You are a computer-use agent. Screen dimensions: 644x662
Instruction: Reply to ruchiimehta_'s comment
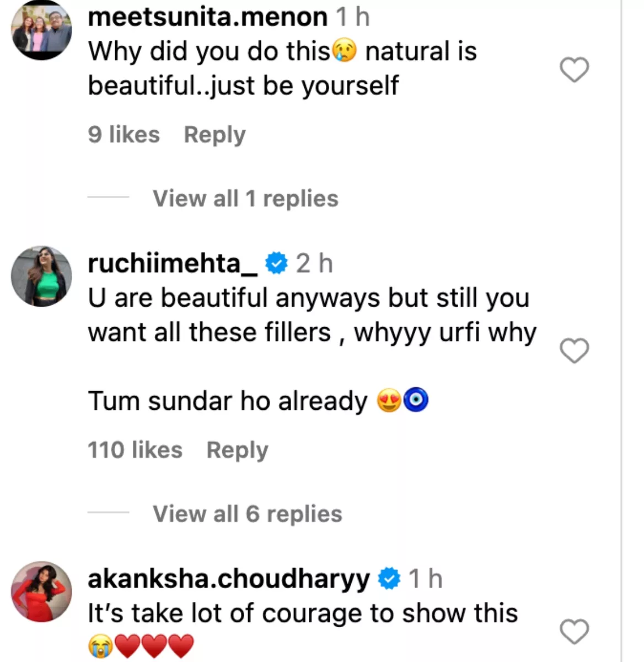tap(237, 450)
